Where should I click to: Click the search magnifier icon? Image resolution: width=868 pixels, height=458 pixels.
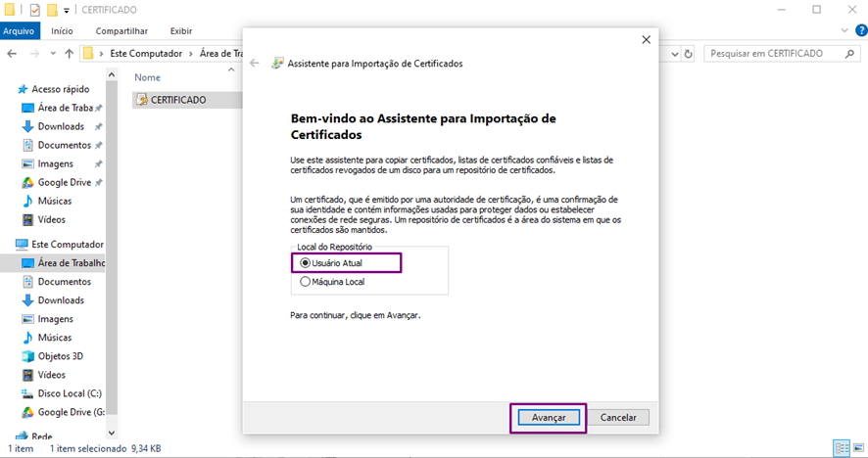[x=849, y=54]
